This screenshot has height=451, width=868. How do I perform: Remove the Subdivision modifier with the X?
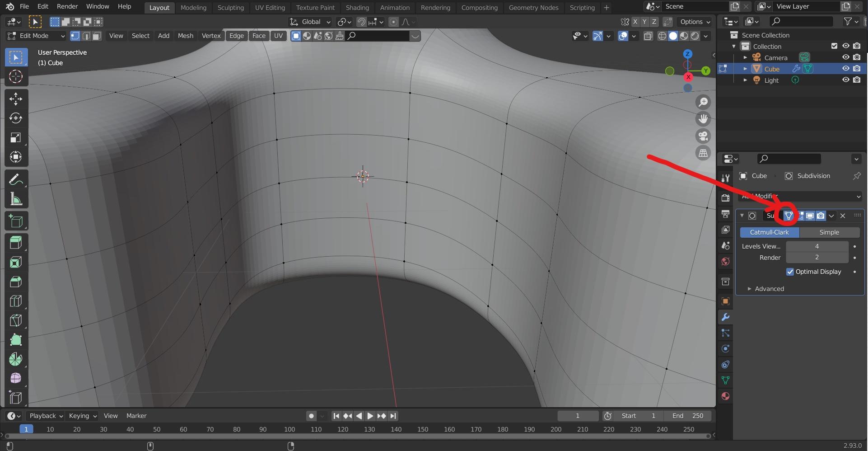point(843,216)
